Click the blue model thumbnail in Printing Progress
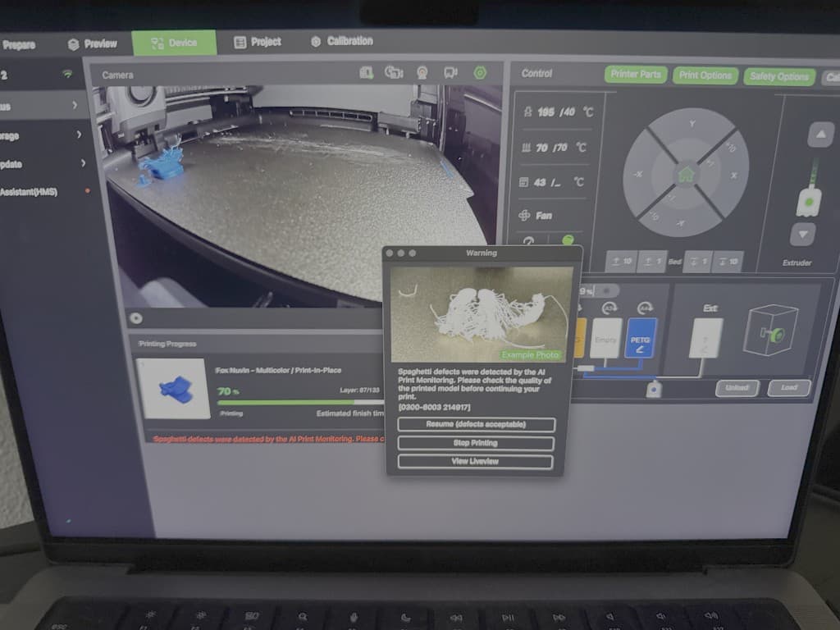Image resolution: width=840 pixels, height=630 pixels. coord(176,388)
